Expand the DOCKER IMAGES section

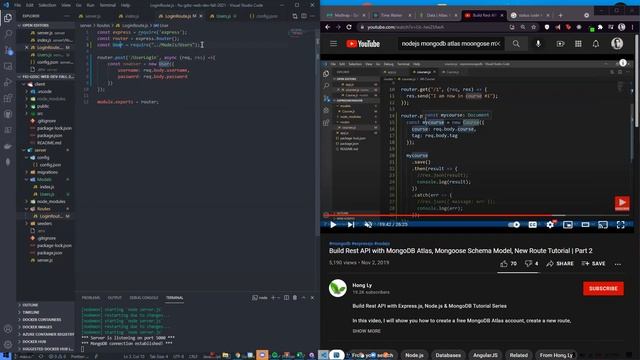(x=46, y=327)
